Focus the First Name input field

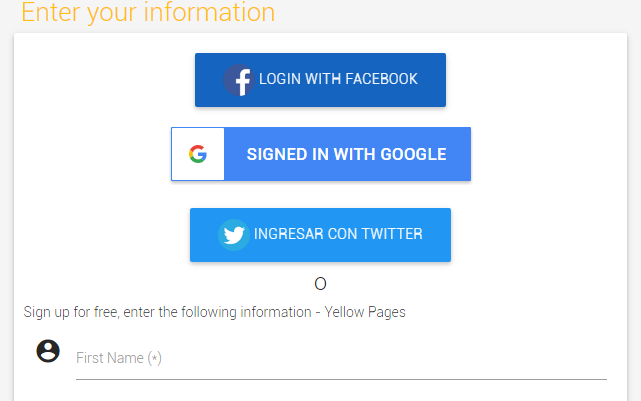click(340, 358)
